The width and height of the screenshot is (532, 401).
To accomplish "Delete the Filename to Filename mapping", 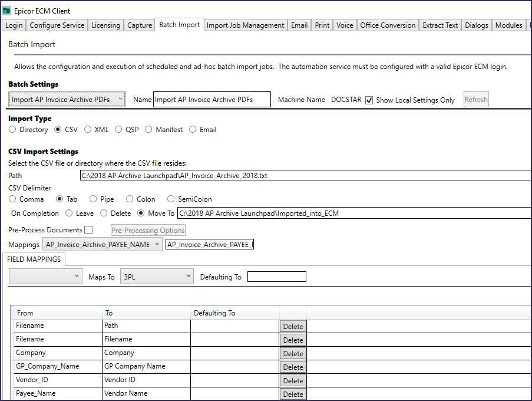I will (x=293, y=340).
